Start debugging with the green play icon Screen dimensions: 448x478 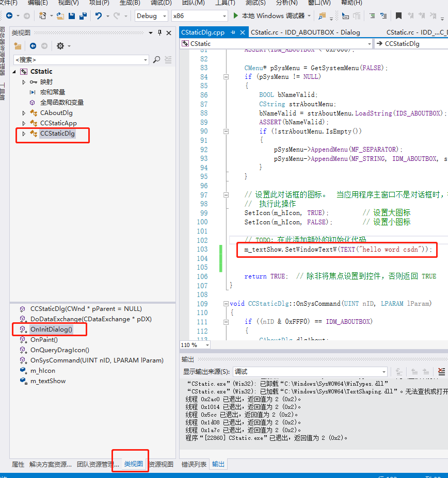click(236, 16)
